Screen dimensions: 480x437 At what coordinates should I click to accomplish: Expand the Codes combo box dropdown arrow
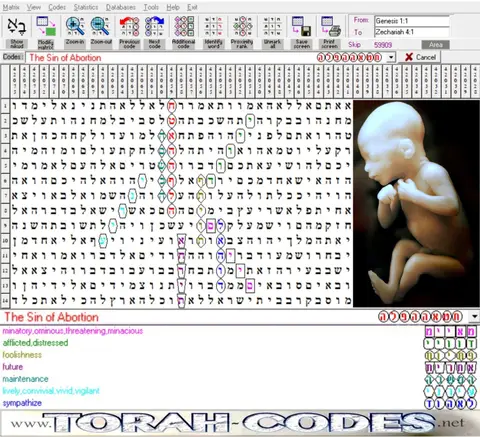pos(391,57)
